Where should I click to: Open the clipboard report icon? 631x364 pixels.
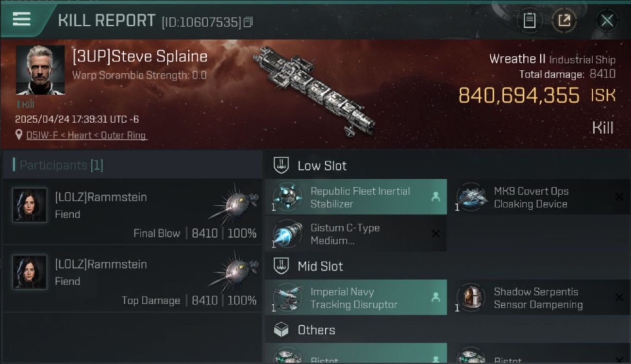(529, 20)
